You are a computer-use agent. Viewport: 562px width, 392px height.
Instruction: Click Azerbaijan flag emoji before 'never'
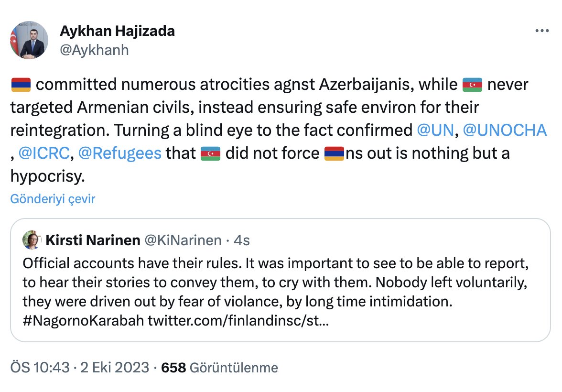coord(472,85)
